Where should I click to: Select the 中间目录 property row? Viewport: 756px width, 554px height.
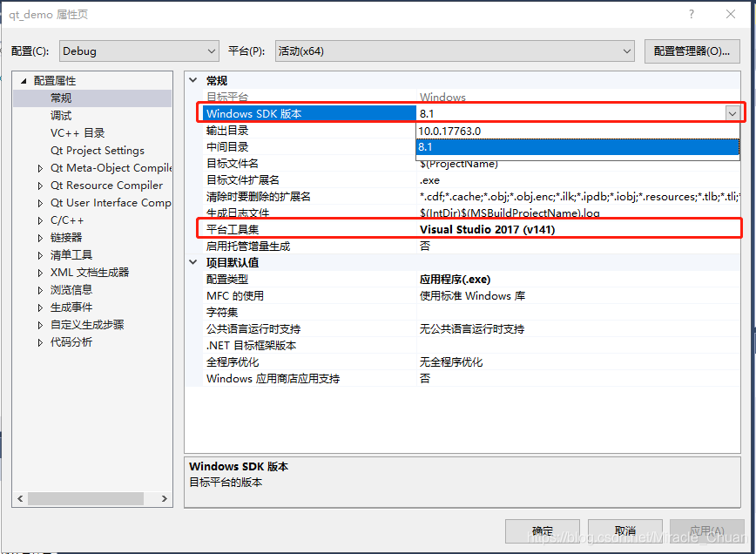(x=309, y=147)
